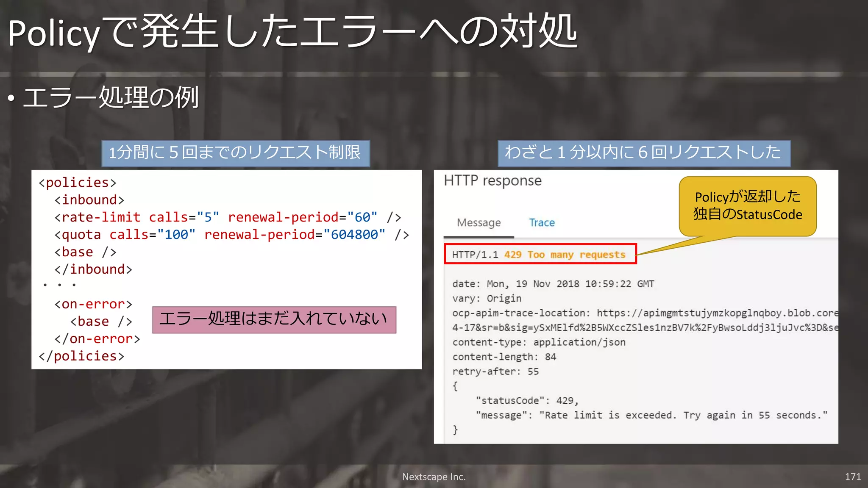Click the <base /> line inside inbound

tap(85, 252)
